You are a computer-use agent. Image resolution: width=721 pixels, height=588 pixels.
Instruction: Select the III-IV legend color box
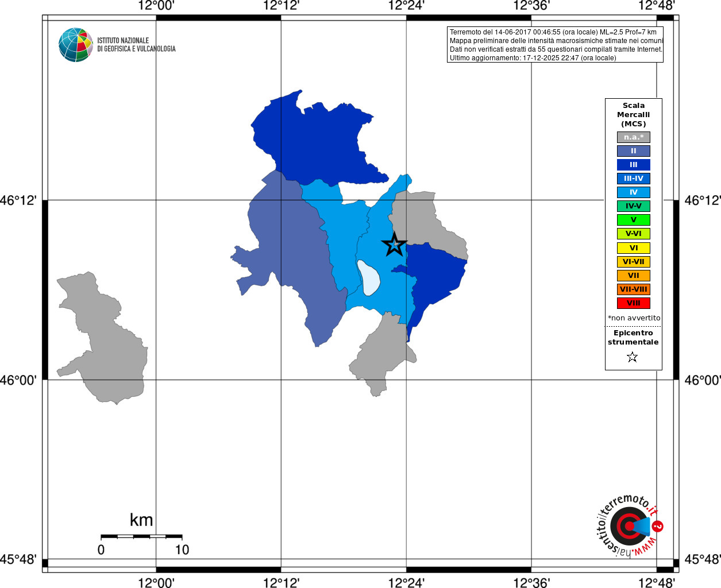click(634, 179)
